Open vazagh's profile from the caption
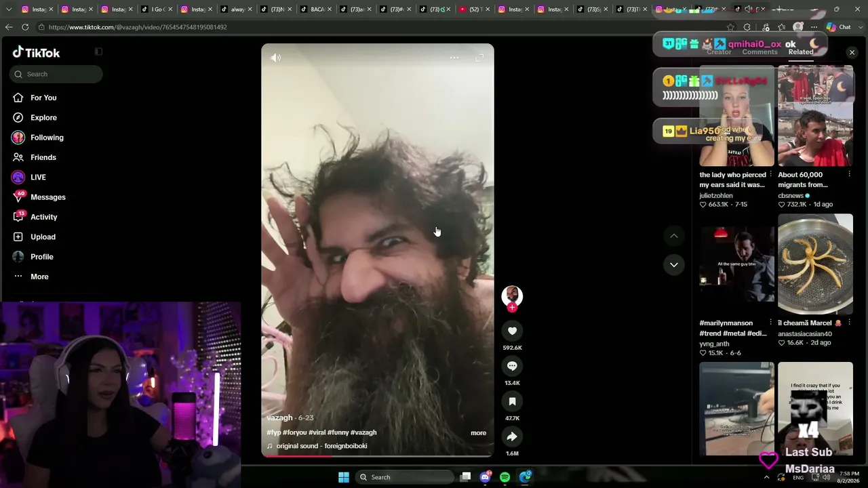The width and height of the screenshot is (868, 488). pyautogui.click(x=279, y=418)
